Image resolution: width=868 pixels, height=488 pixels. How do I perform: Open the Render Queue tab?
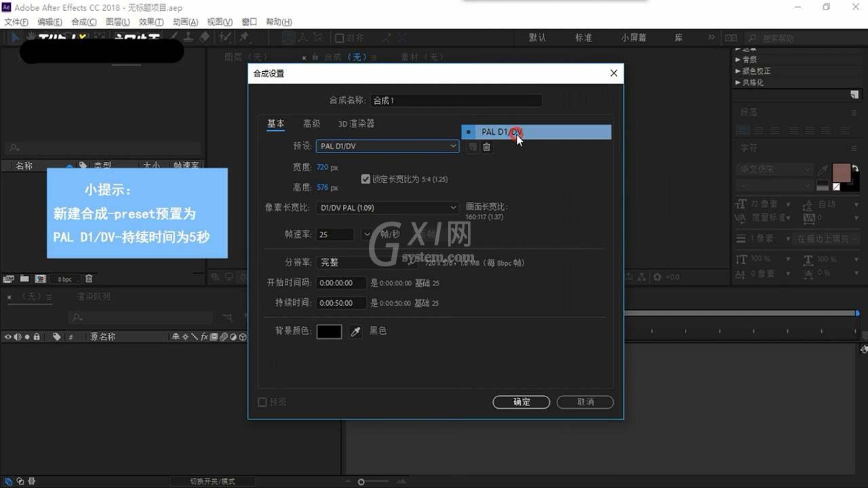point(94,297)
